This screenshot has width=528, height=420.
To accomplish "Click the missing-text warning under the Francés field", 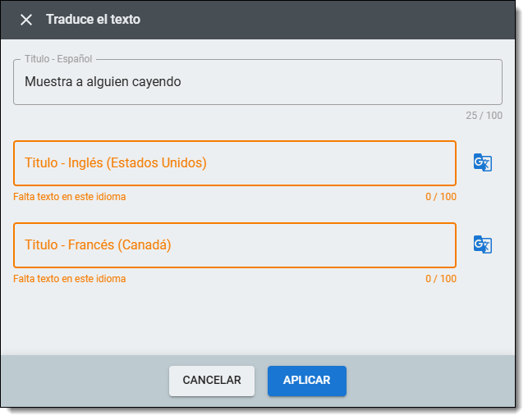I will click(x=70, y=279).
